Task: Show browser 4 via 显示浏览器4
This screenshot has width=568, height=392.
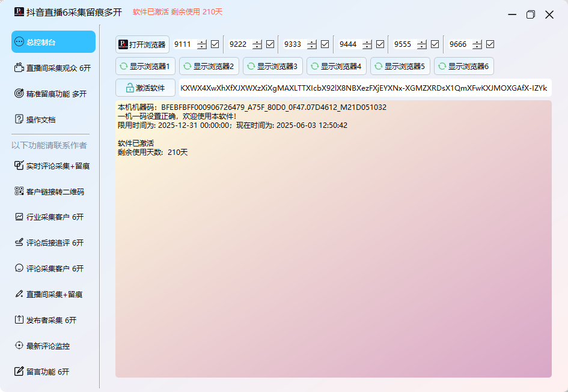Action: (x=337, y=66)
